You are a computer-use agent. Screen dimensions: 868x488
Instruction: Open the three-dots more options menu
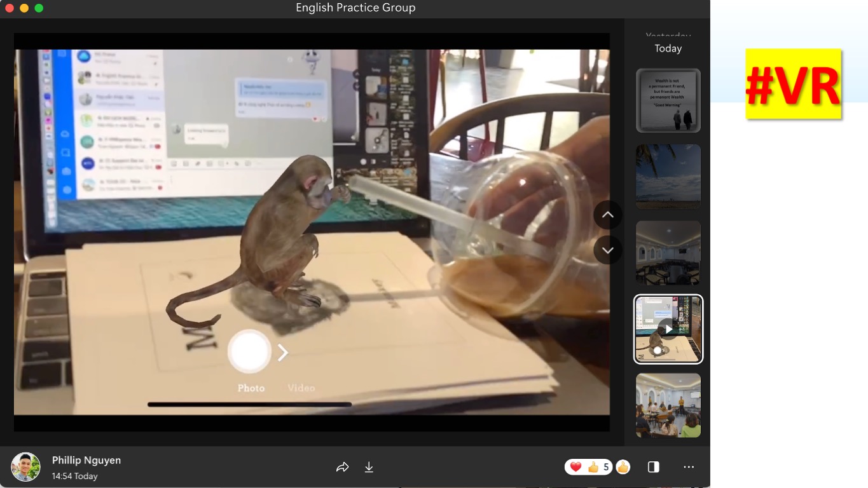click(689, 467)
